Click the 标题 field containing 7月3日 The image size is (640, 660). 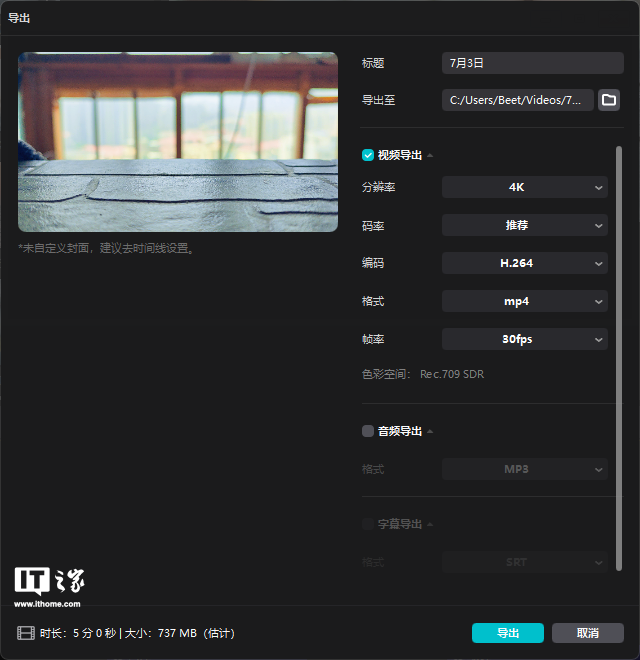click(x=532, y=63)
